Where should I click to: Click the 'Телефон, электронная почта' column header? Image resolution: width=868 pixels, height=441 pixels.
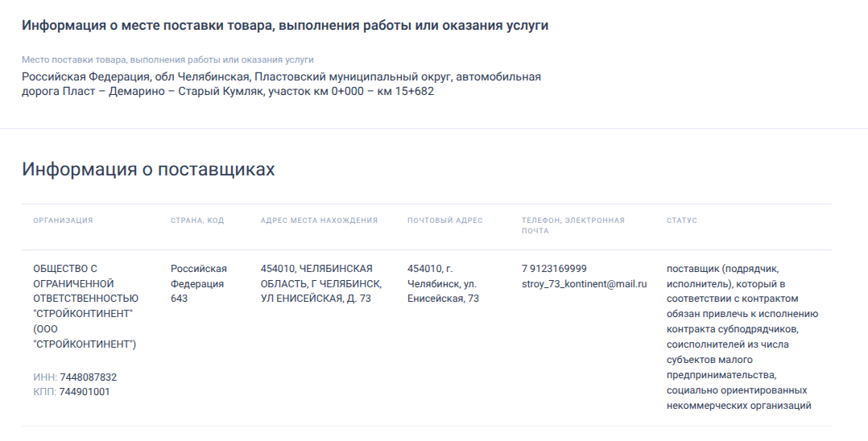coord(572,225)
